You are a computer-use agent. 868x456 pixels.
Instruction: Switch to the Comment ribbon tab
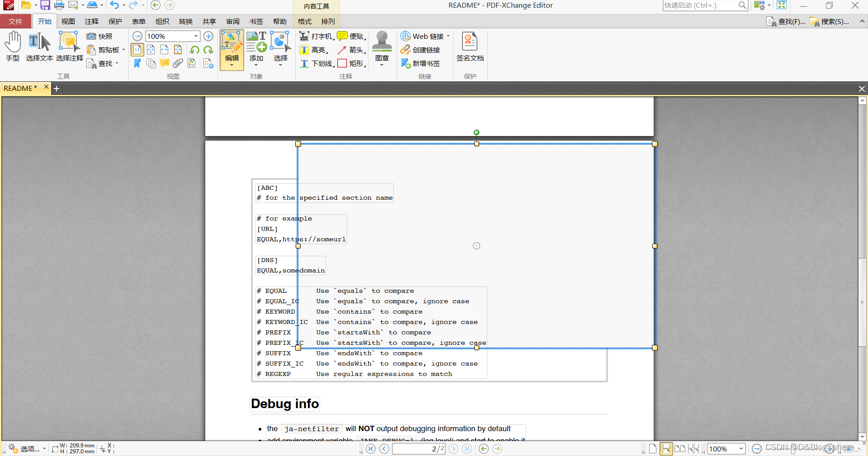tap(92, 21)
